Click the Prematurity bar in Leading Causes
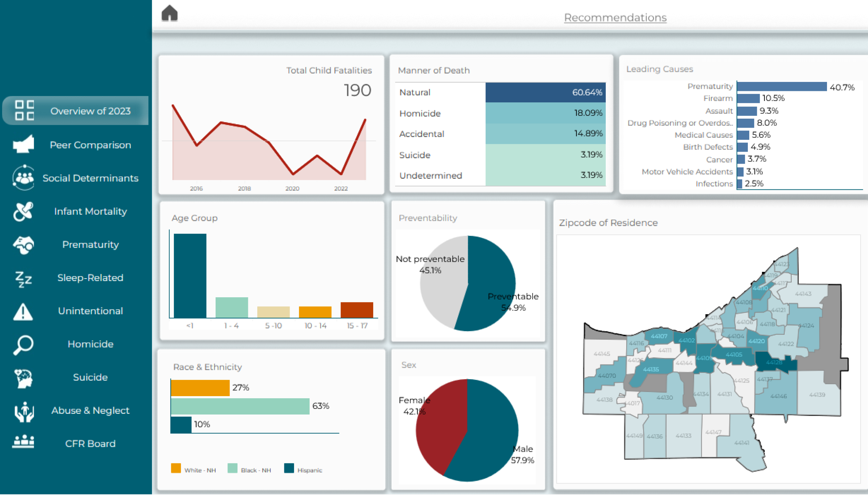Image resolution: width=868 pixels, height=495 pixels. click(x=781, y=87)
